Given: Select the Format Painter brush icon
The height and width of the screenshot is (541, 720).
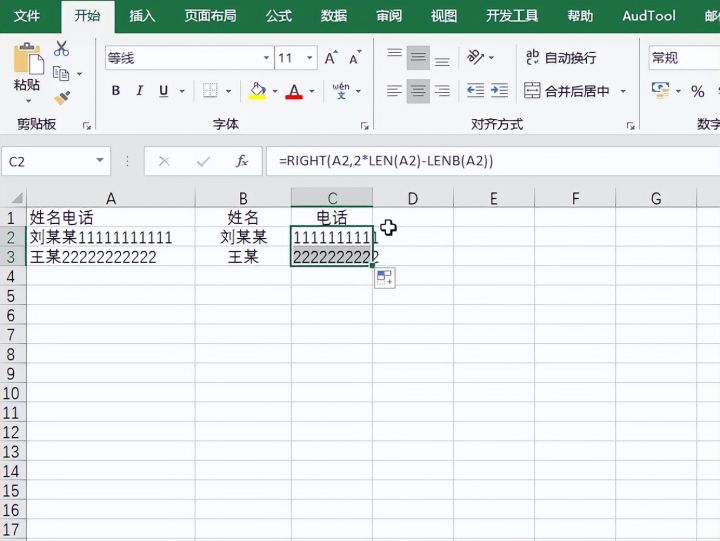Looking at the screenshot, I should click(x=62, y=97).
